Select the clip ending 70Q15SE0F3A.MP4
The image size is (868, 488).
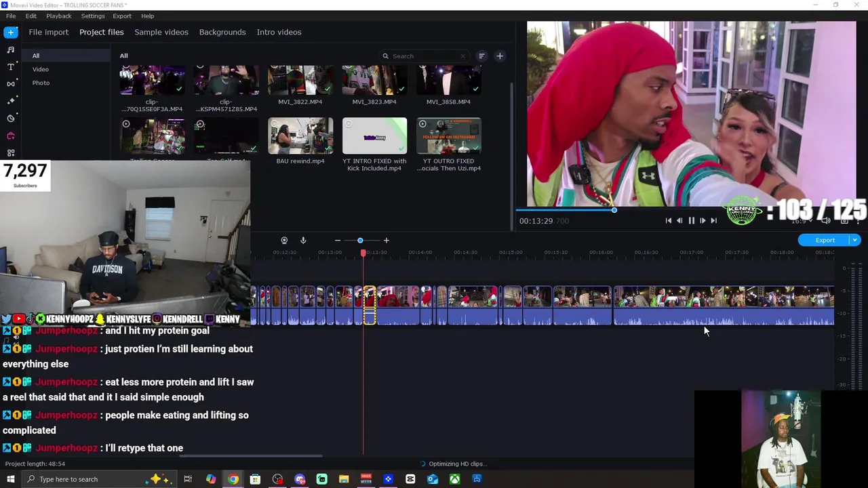[152, 81]
